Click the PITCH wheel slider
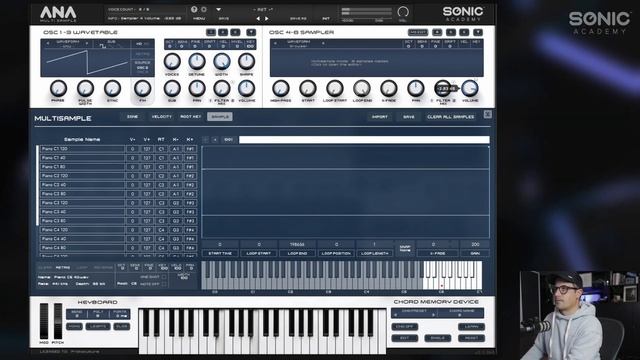 [x=58, y=321]
